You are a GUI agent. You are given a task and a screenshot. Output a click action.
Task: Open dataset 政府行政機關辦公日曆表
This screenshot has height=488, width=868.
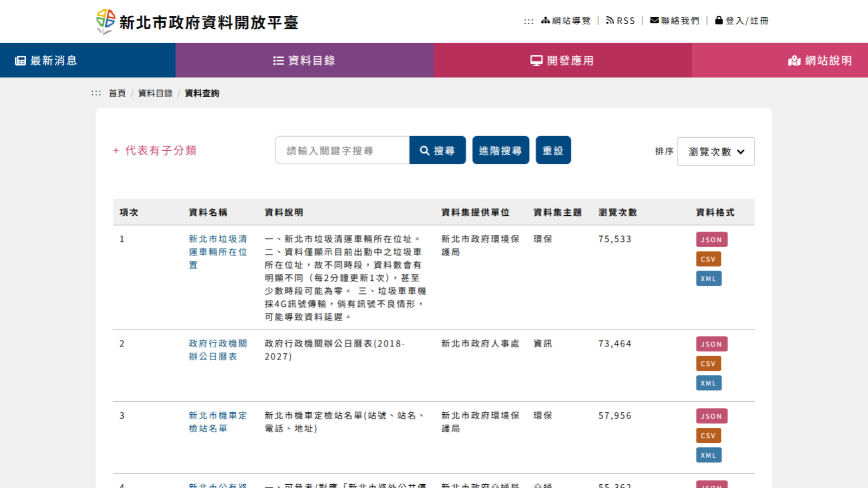click(218, 350)
